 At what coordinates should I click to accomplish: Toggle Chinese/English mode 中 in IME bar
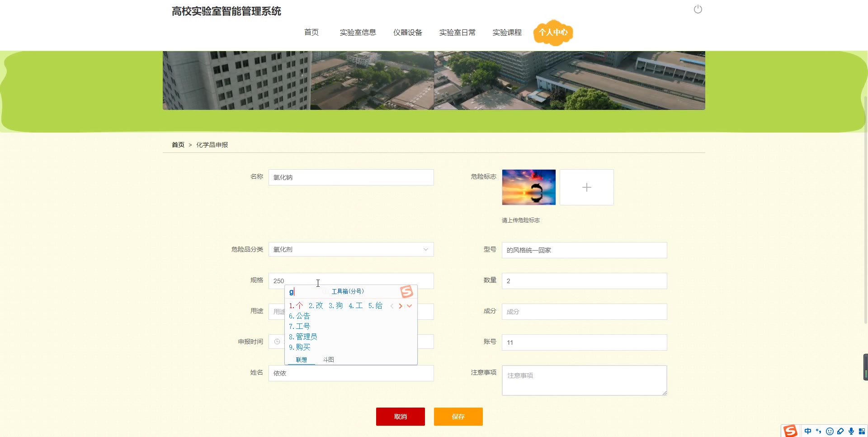[x=808, y=431]
